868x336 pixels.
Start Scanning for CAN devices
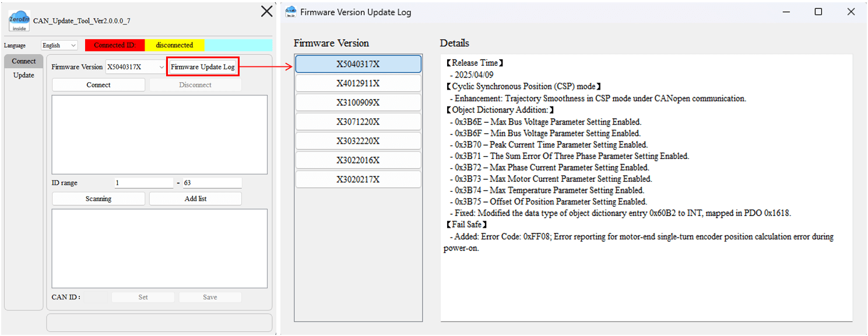pos(99,199)
